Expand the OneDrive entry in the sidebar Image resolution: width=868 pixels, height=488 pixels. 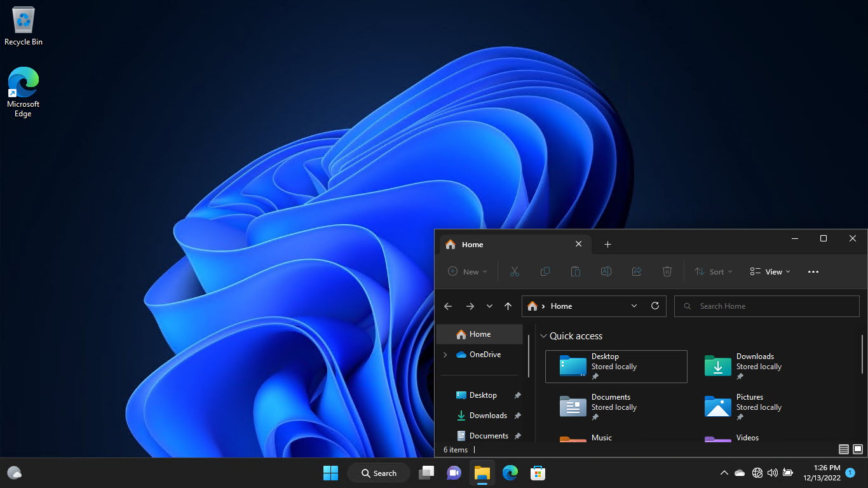(445, 355)
